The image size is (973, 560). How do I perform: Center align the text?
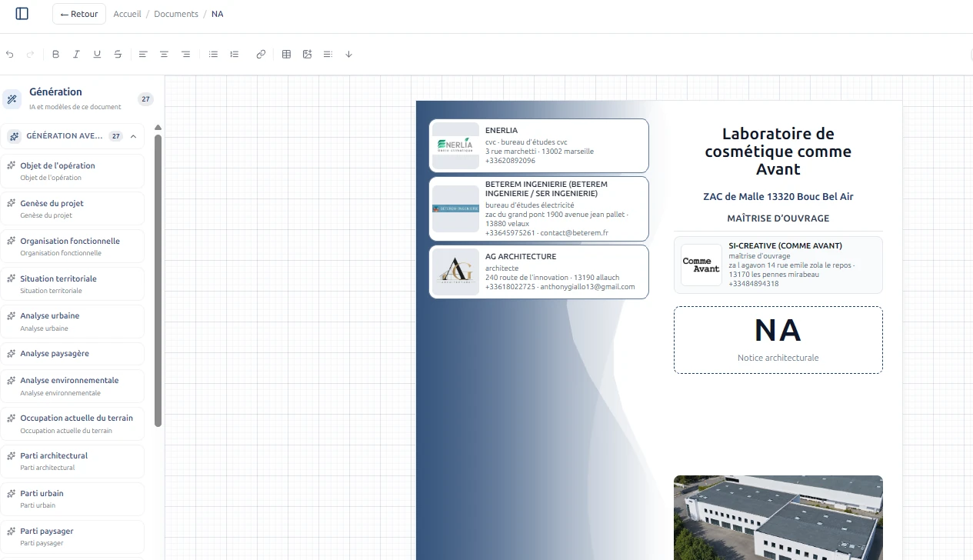(164, 55)
